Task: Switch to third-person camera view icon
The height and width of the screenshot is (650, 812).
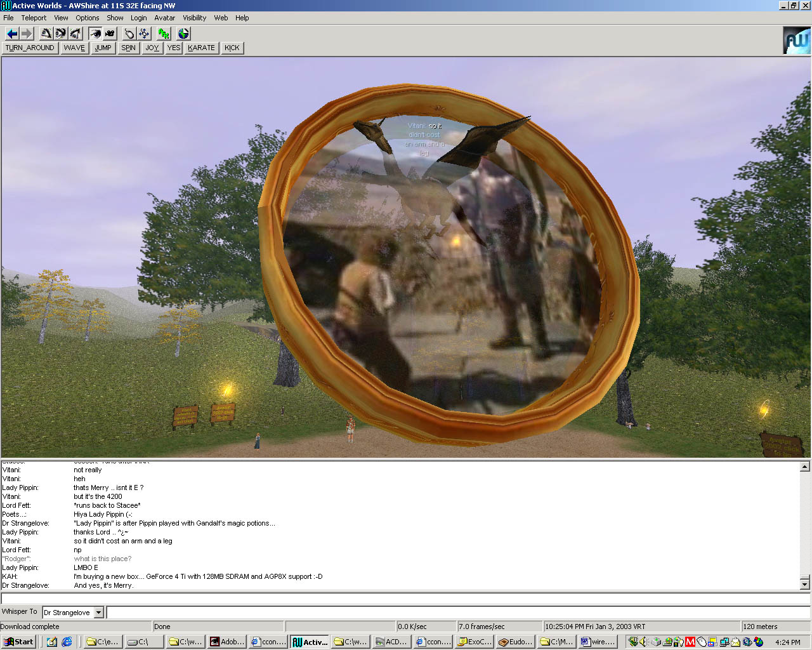Action: coord(110,34)
